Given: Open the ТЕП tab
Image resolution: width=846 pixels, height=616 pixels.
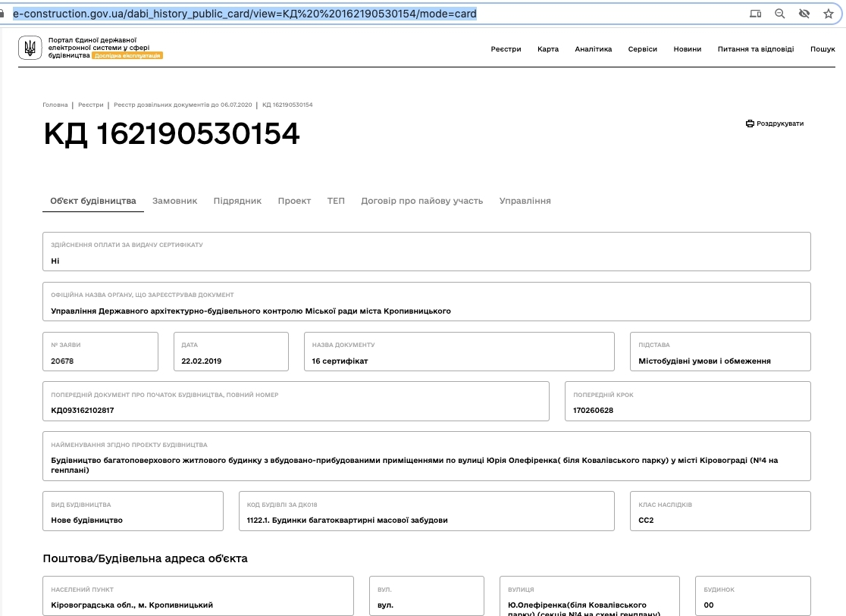Looking at the screenshot, I should coord(336,201).
